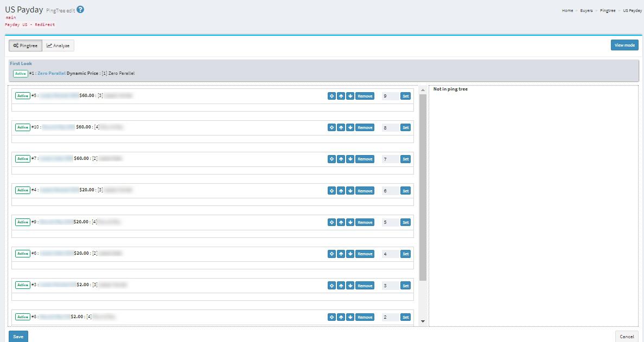This screenshot has width=644, height=342.
Task: Move row #10 up with arrow icon
Action: (341, 127)
